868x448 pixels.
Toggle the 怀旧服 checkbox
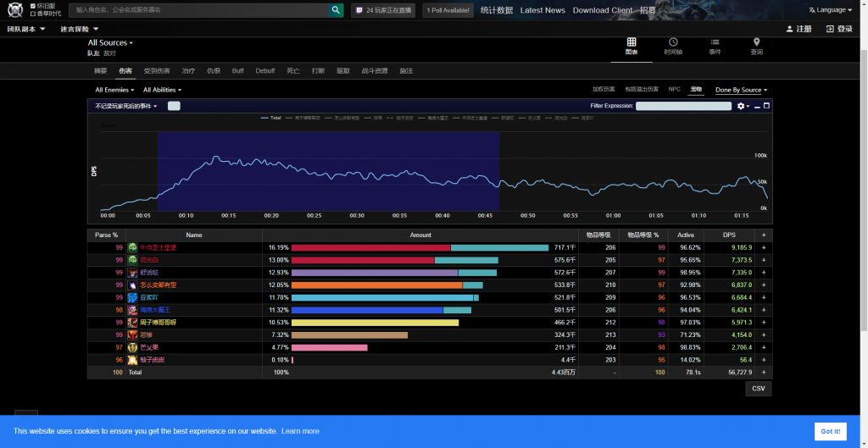click(x=33, y=6)
